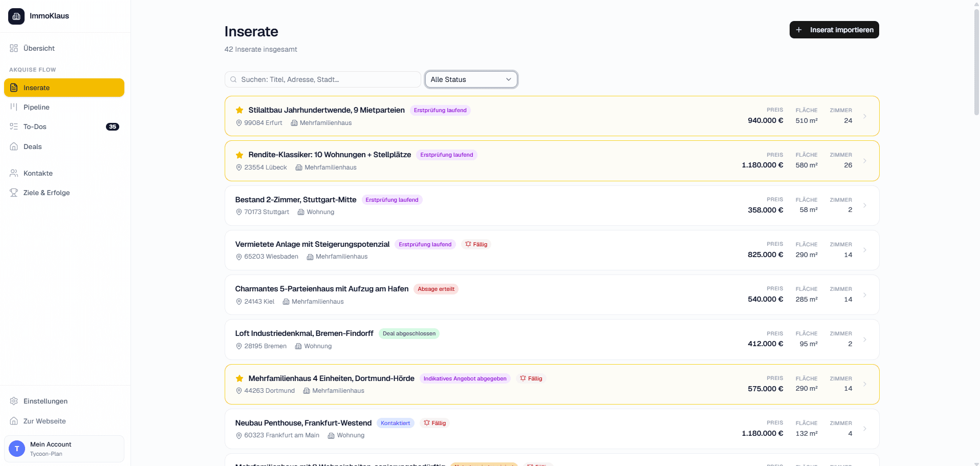Screen dimensions: 980x466
Task: Open the Bestand 2-Zimmer, Stuttgart-Mitte title
Action: (x=296, y=200)
